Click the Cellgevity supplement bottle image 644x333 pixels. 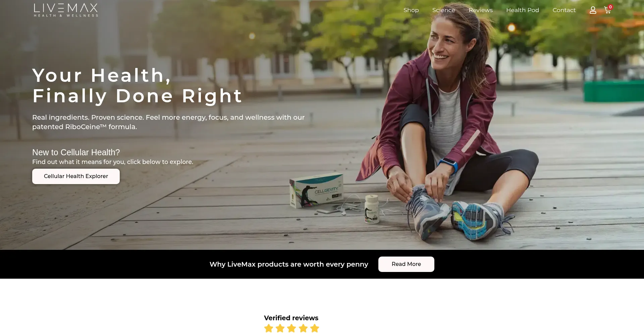point(372,209)
